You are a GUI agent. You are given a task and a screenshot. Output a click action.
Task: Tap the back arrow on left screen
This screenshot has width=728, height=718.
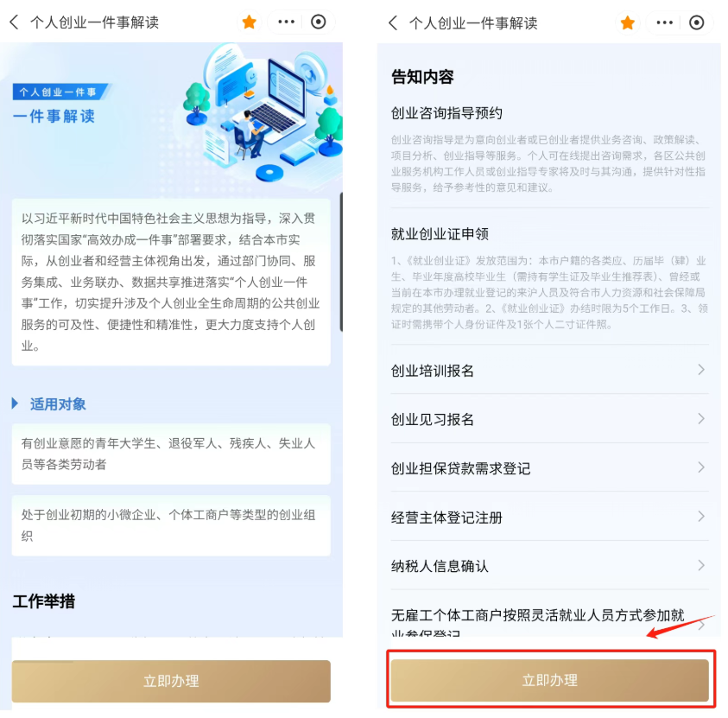15,22
